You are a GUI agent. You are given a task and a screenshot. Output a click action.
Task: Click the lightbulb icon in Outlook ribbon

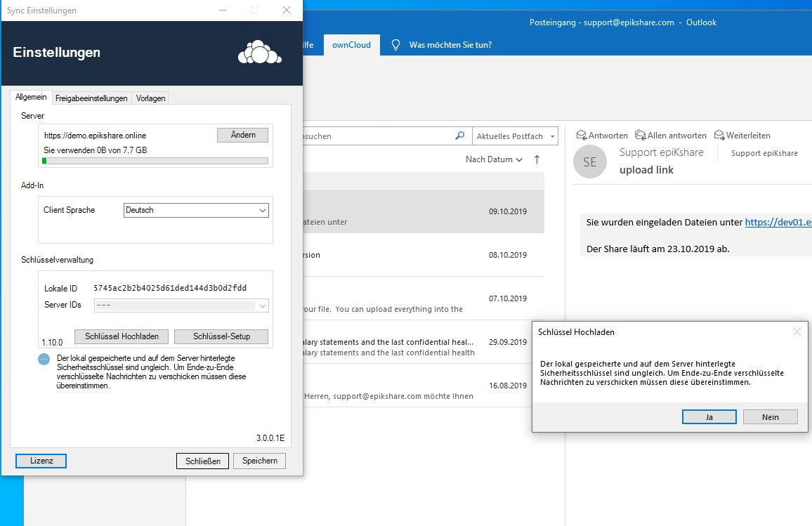[395, 45]
